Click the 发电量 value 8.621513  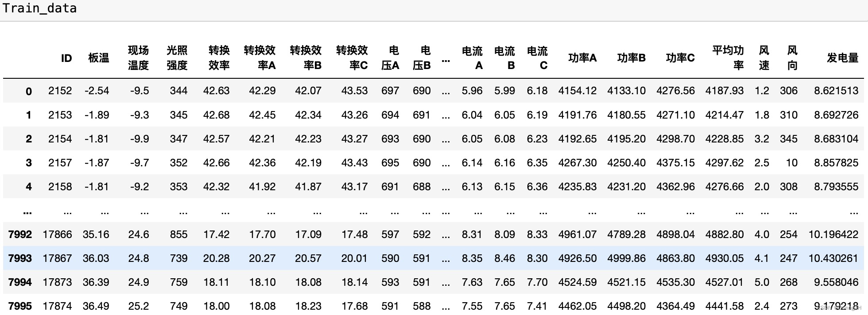[x=836, y=91]
